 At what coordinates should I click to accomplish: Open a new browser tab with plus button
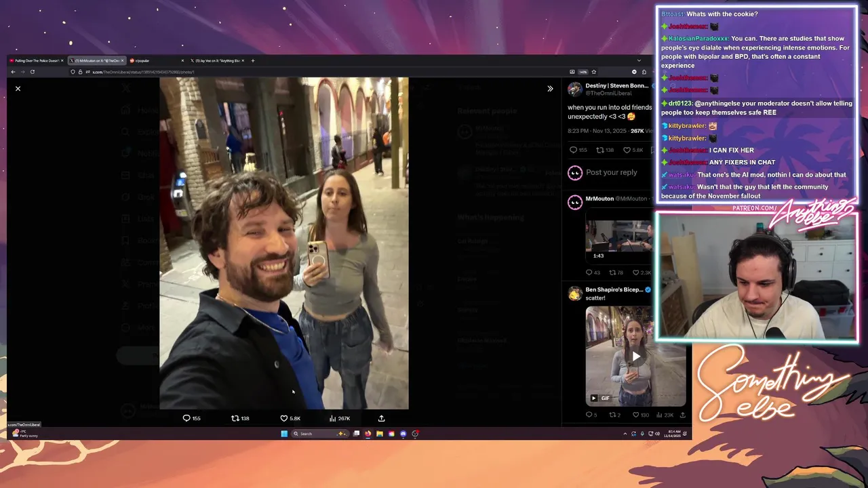pos(253,60)
